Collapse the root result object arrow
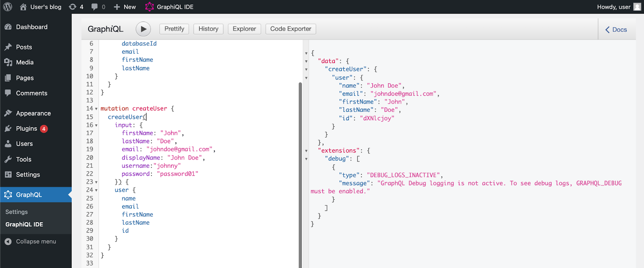 tap(306, 53)
